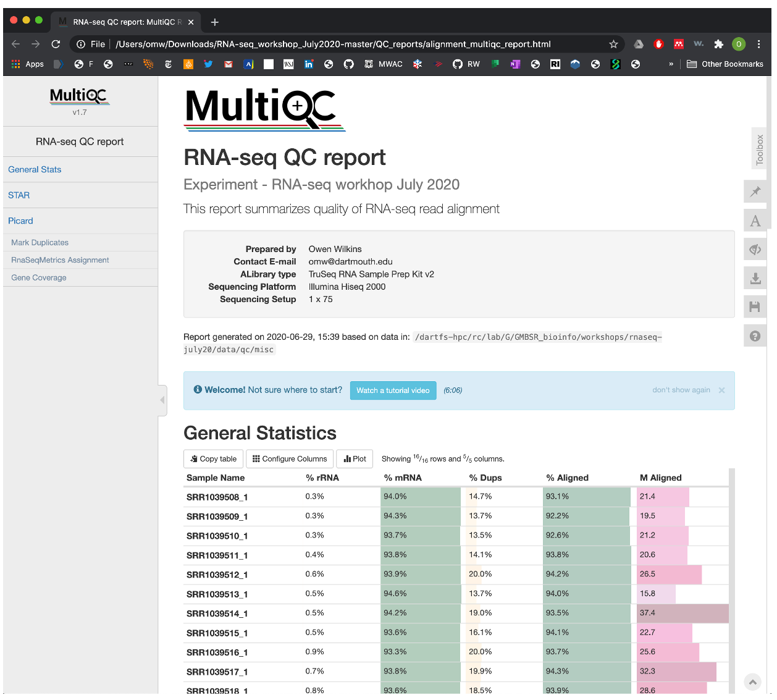Click the Configure Columns button

point(290,459)
